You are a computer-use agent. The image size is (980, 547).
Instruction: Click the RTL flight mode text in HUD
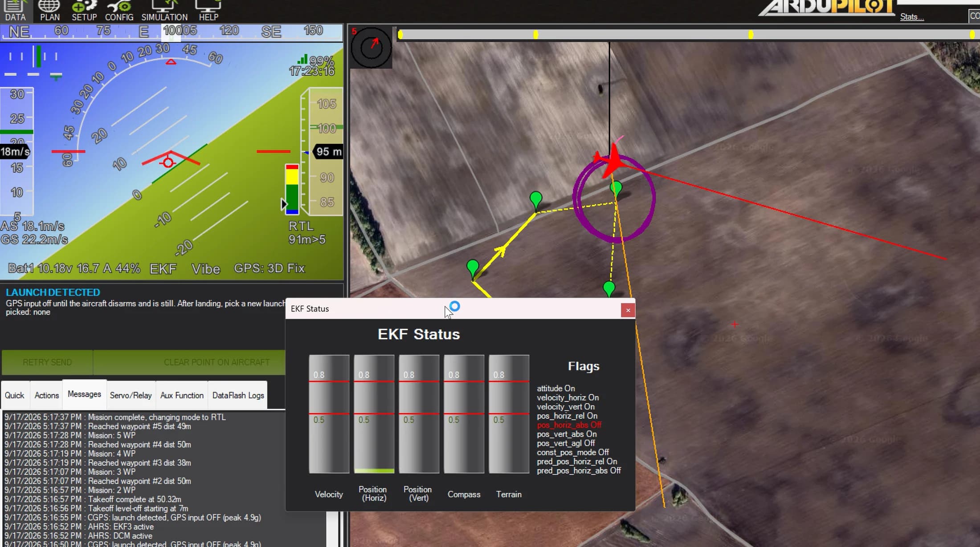(x=301, y=226)
